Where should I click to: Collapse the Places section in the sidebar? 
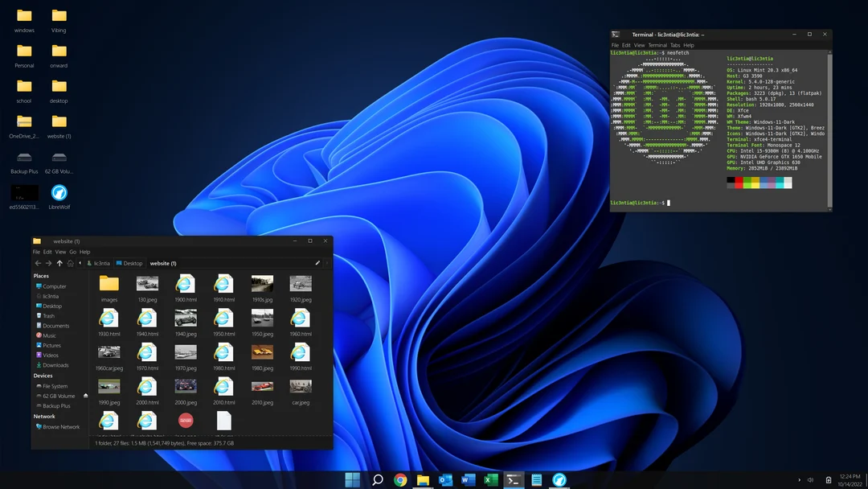coord(42,276)
